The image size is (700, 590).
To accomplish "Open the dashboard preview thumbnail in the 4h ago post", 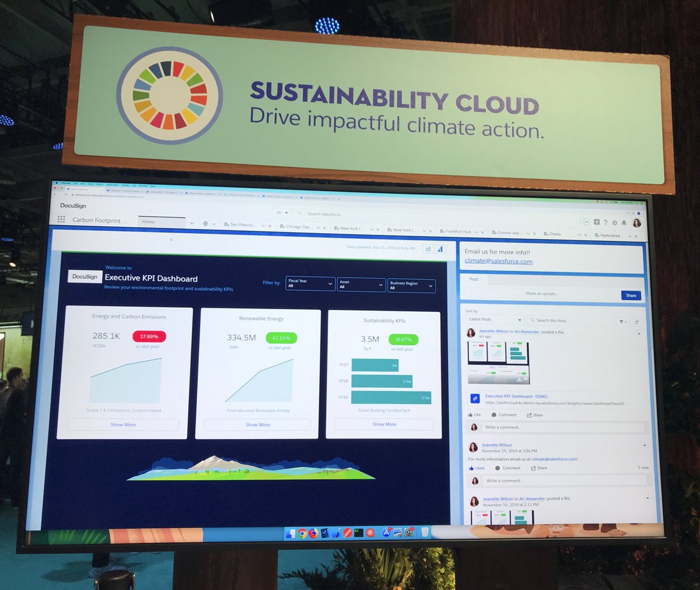I will (x=499, y=362).
